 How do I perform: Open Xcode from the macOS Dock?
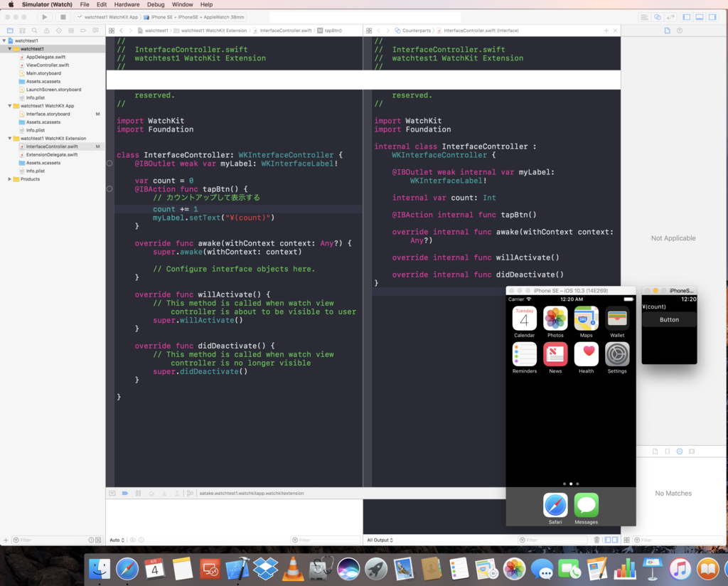pos(237,569)
